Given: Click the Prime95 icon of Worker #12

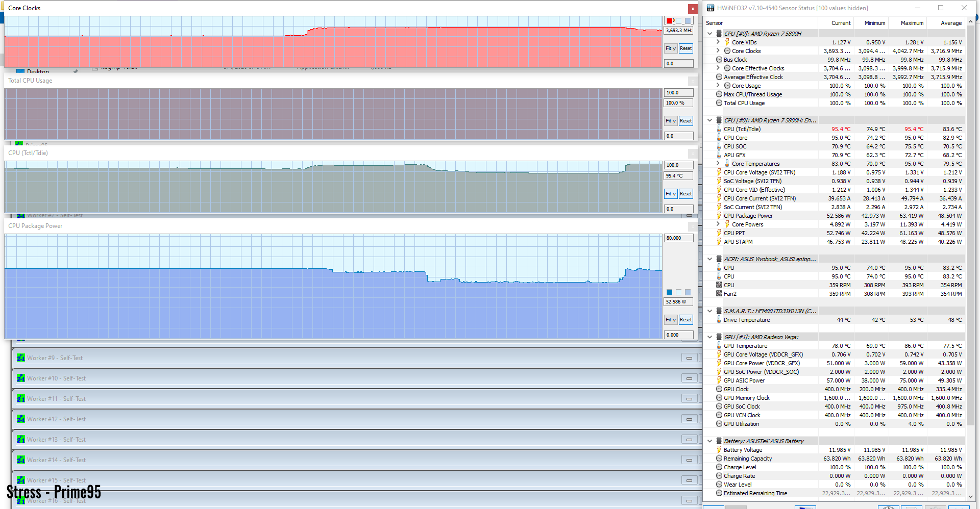Looking at the screenshot, I should (20, 419).
